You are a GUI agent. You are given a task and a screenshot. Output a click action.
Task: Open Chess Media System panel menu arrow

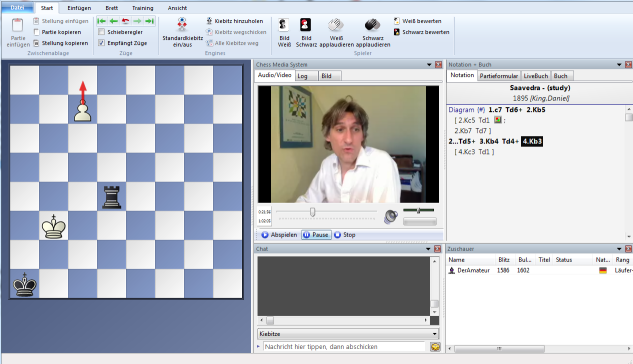(x=429, y=65)
